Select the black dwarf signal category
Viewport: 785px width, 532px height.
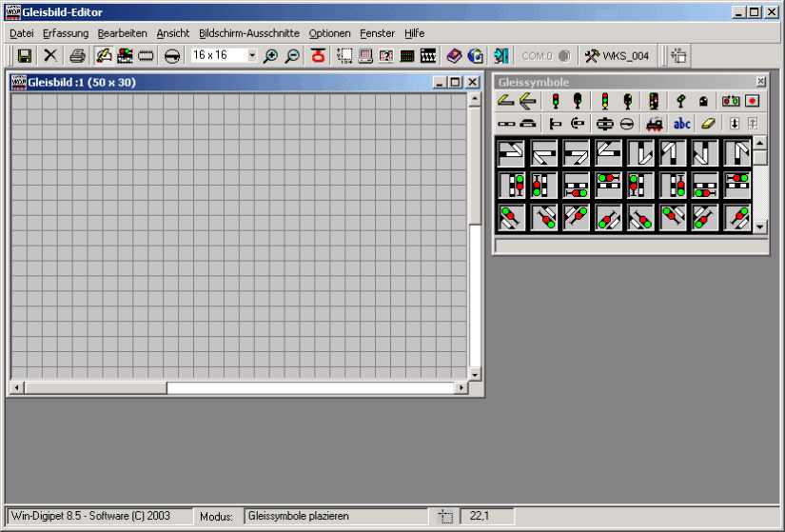click(703, 101)
